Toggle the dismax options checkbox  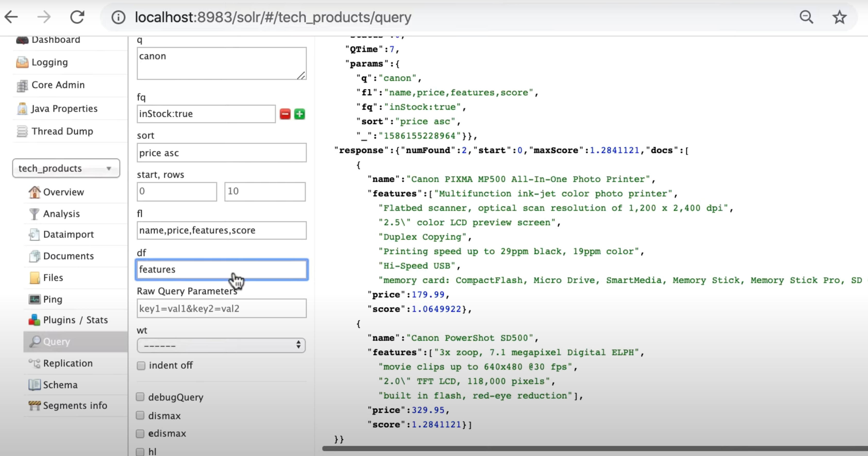tap(140, 415)
